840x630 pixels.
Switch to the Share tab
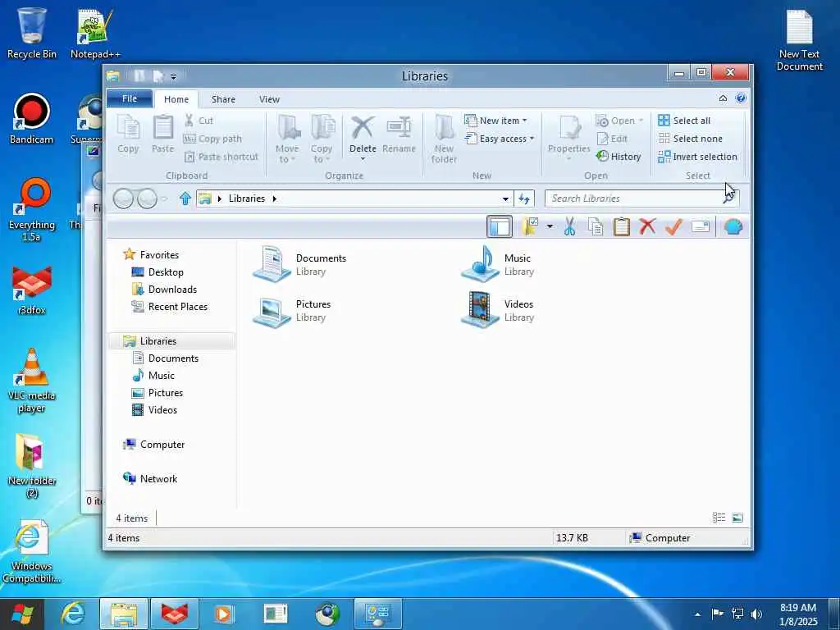(x=223, y=99)
